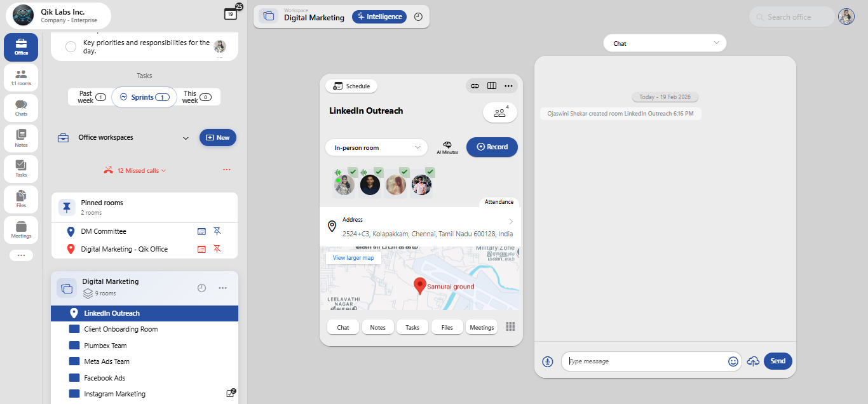Open history clock next to Intelligence
The image size is (868, 404).
click(418, 17)
